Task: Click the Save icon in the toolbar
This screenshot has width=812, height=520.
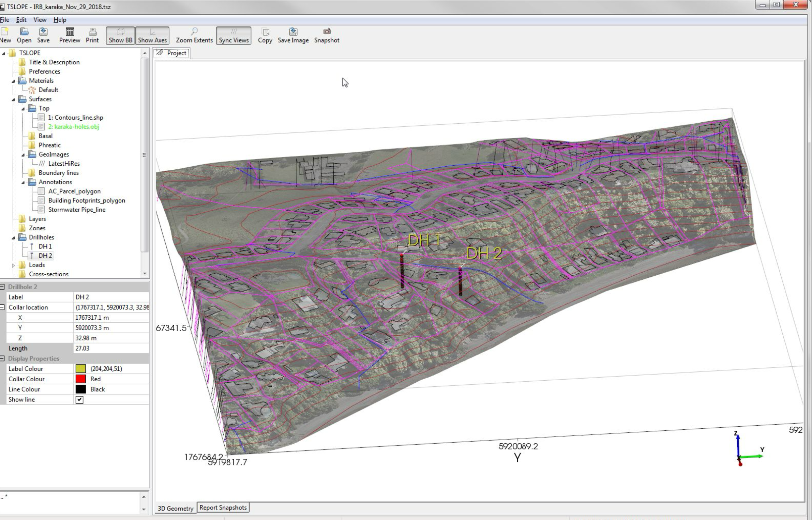Action: click(x=43, y=34)
